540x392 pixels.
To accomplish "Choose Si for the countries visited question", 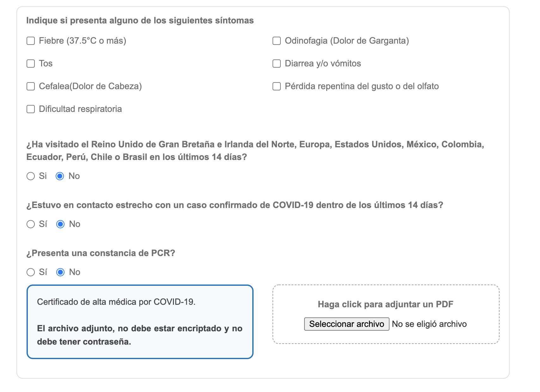I will coord(31,176).
